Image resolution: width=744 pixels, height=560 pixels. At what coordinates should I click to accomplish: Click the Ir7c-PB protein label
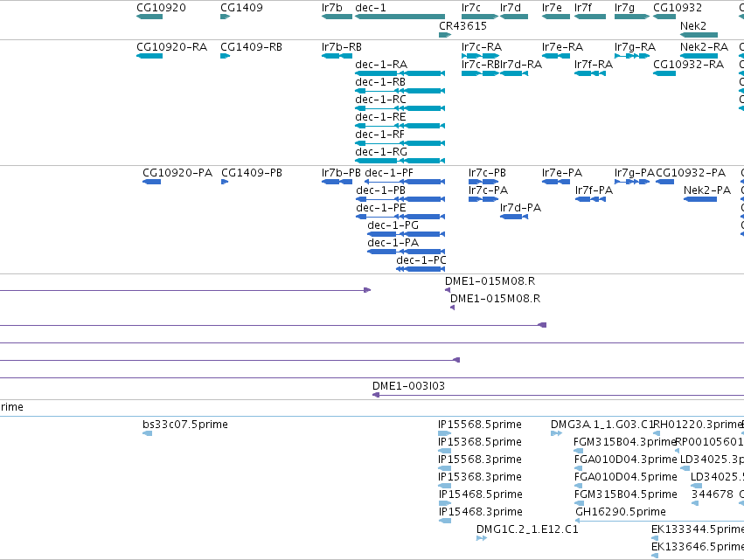[x=487, y=173]
